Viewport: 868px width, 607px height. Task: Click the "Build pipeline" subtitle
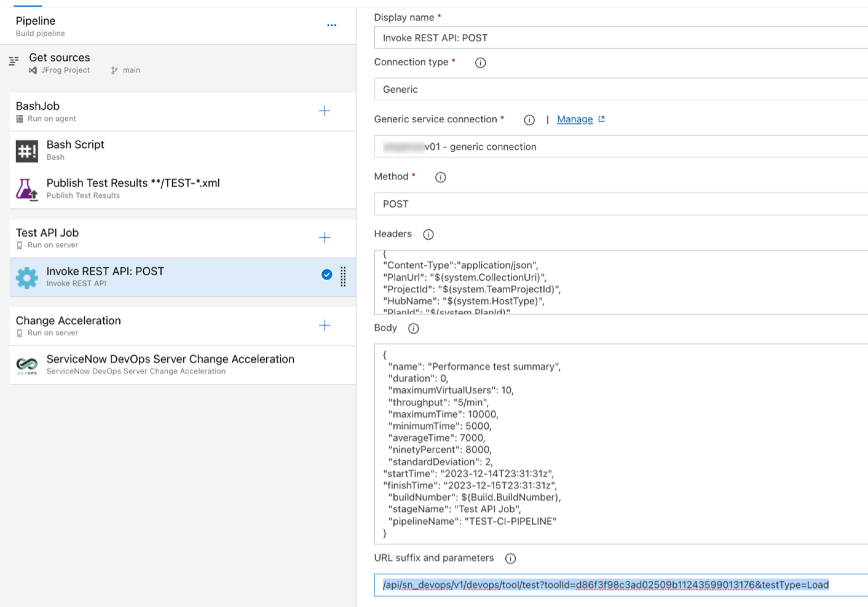pos(40,33)
